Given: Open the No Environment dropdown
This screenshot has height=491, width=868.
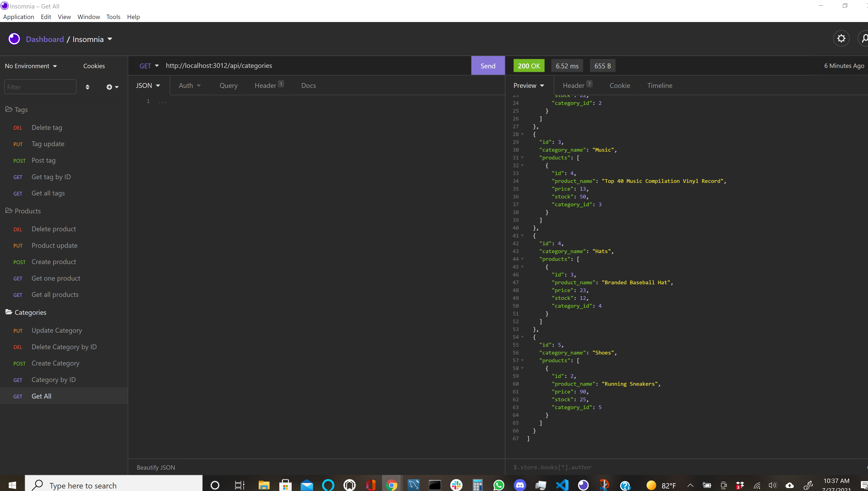Looking at the screenshot, I should (31, 66).
